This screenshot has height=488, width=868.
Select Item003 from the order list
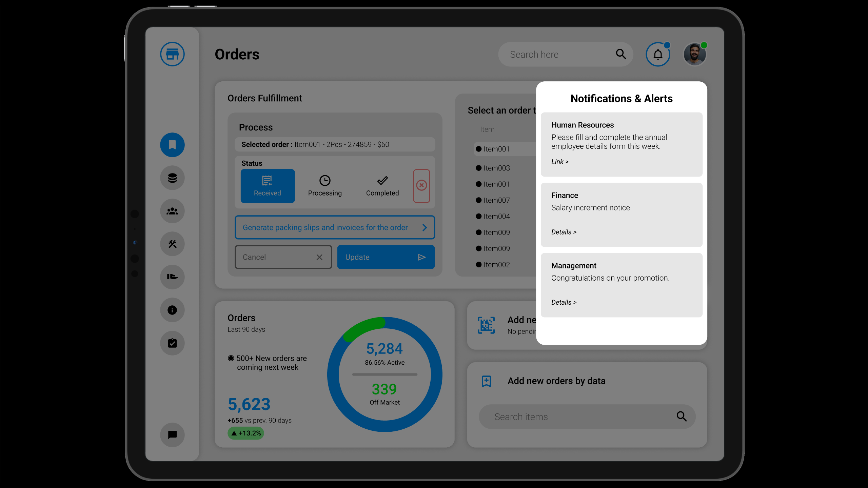tap(497, 168)
